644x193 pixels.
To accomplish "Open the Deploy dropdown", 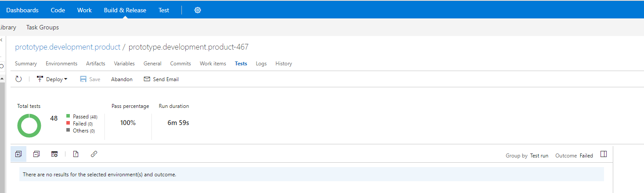I will click(x=52, y=79).
